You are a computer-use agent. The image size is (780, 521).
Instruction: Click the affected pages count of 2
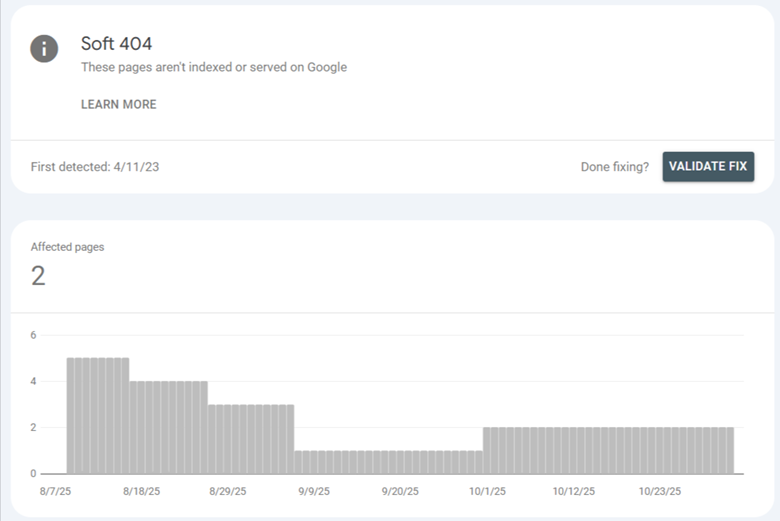tap(38, 276)
